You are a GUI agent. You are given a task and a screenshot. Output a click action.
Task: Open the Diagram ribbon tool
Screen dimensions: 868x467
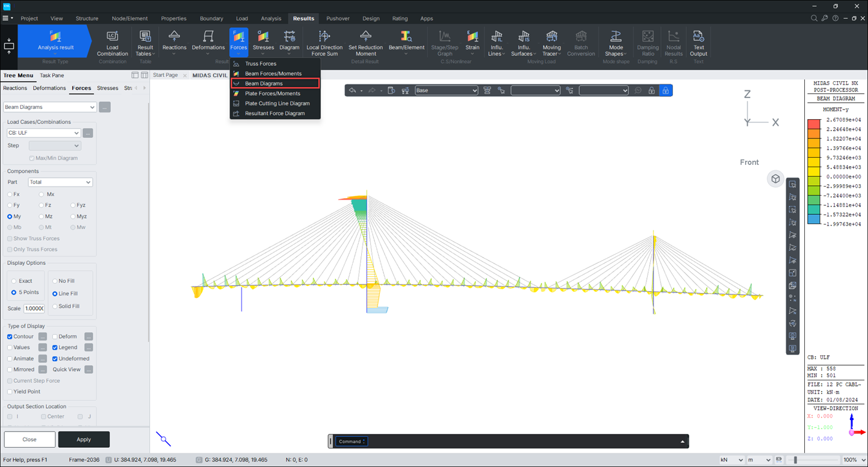pos(290,42)
